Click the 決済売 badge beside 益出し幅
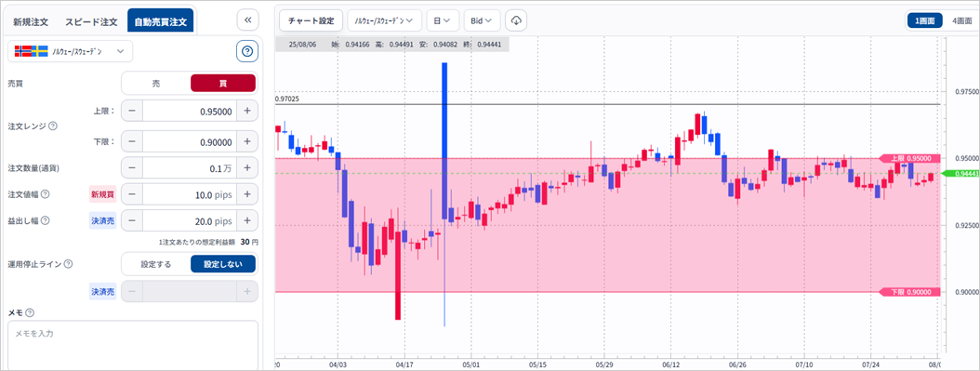The width and height of the screenshot is (980, 371). point(103,220)
